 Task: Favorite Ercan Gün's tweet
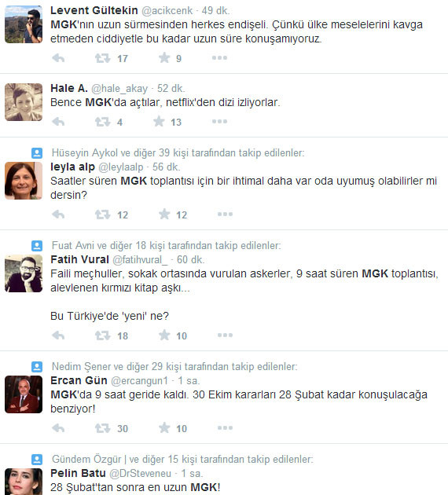[x=164, y=428]
